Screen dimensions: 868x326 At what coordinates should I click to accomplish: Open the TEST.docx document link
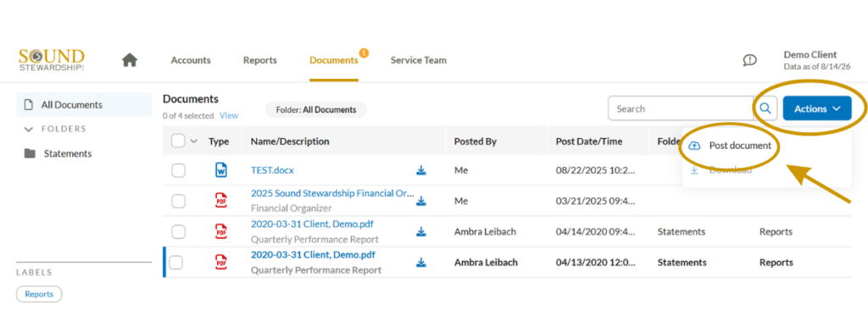(x=272, y=170)
